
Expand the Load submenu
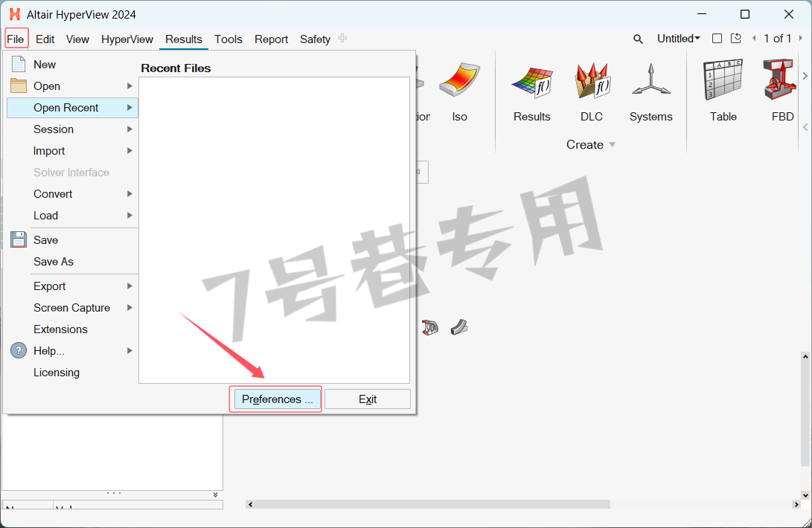click(72, 216)
